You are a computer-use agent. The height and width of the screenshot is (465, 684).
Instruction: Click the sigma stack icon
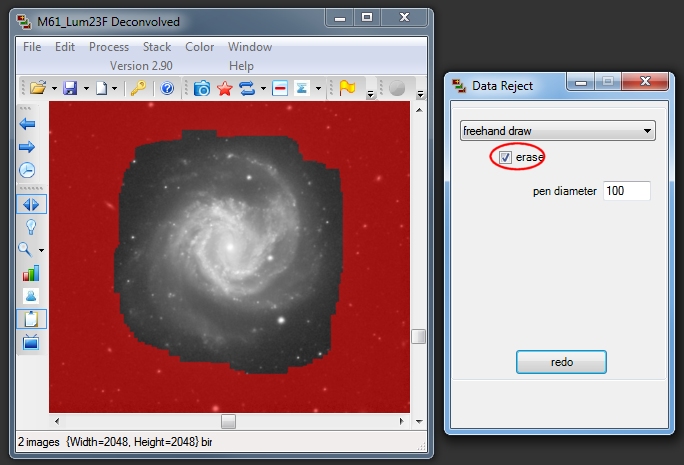coord(301,88)
